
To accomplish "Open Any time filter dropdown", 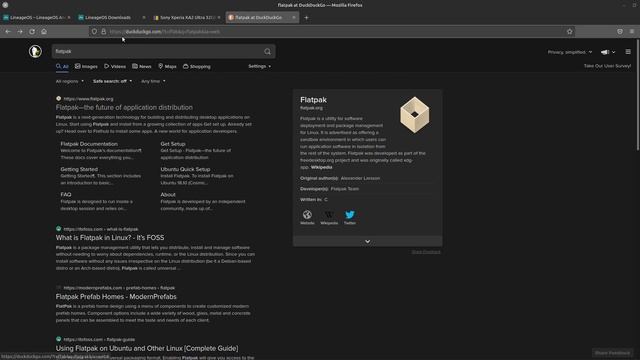I will (x=153, y=81).
